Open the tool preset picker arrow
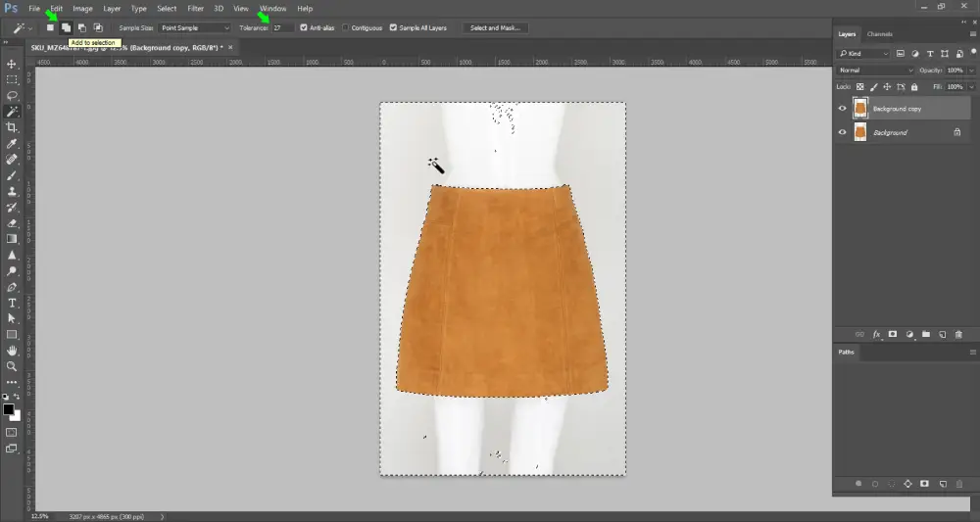This screenshot has height=522, width=980. [30, 28]
